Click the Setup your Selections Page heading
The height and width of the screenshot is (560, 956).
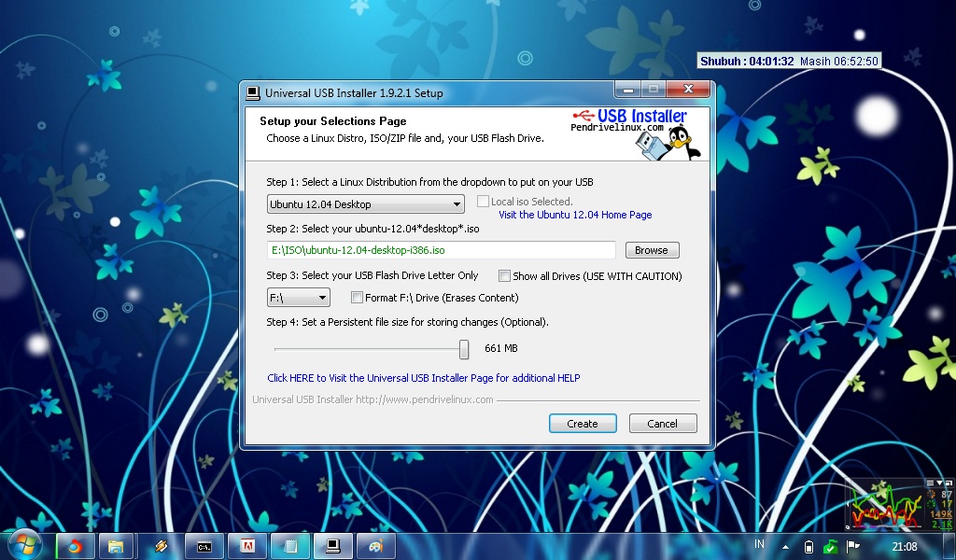(x=333, y=120)
